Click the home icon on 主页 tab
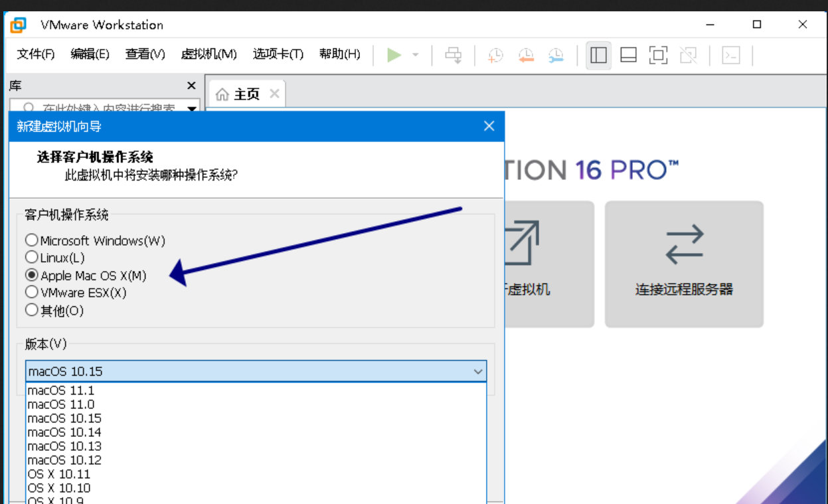Screen dimensions: 828x504 (x=222, y=94)
